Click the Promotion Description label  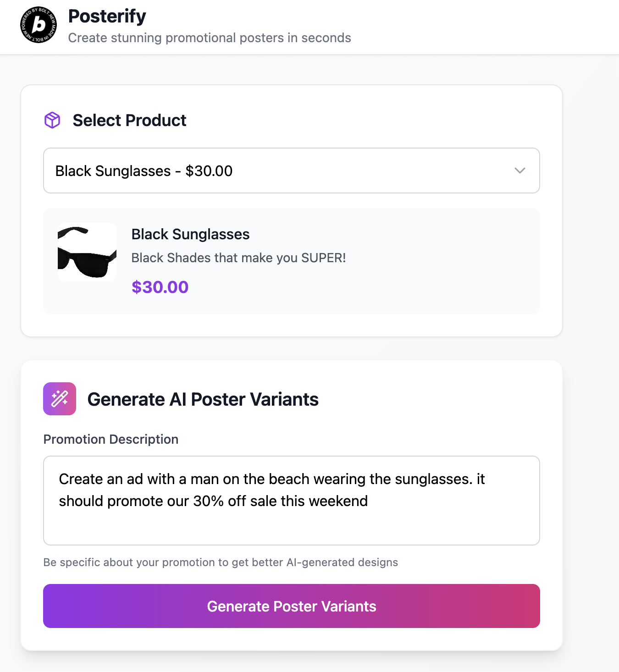click(111, 439)
